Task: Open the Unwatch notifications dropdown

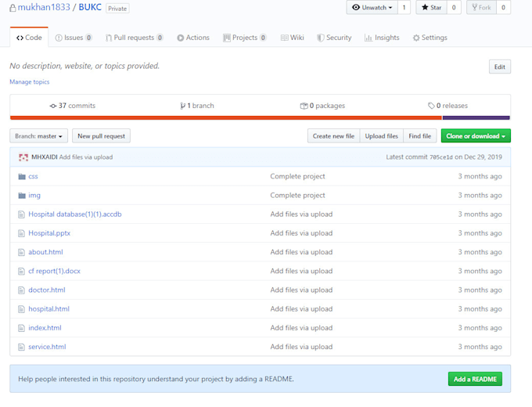Action: [372, 8]
